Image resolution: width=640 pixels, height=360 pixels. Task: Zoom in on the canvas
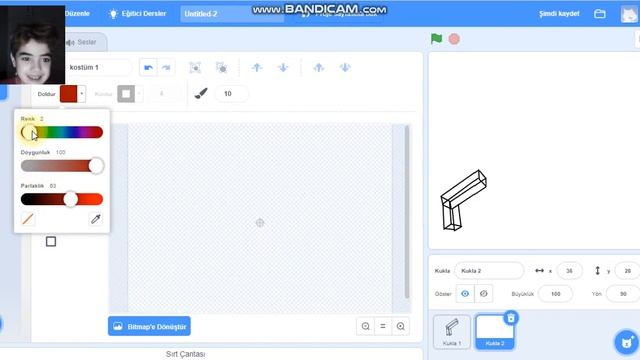click(x=400, y=326)
